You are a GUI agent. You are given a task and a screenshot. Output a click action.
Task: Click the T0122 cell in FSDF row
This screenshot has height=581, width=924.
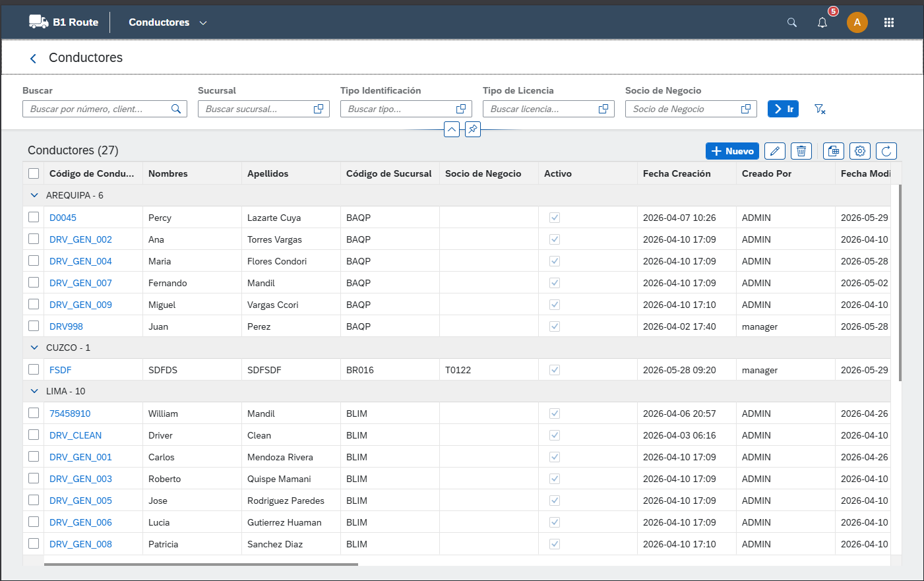[x=489, y=370]
